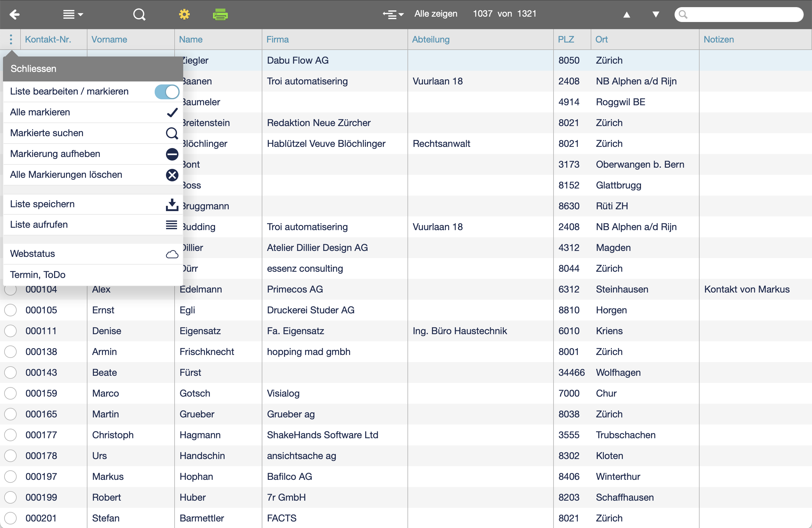Choose Alle markieren menu entry
The height and width of the screenshot is (528, 812).
[x=40, y=112]
